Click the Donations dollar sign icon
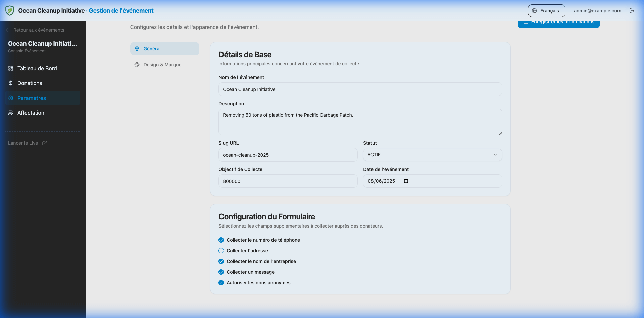This screenshot has height=318, width=644. click(11, 83)
